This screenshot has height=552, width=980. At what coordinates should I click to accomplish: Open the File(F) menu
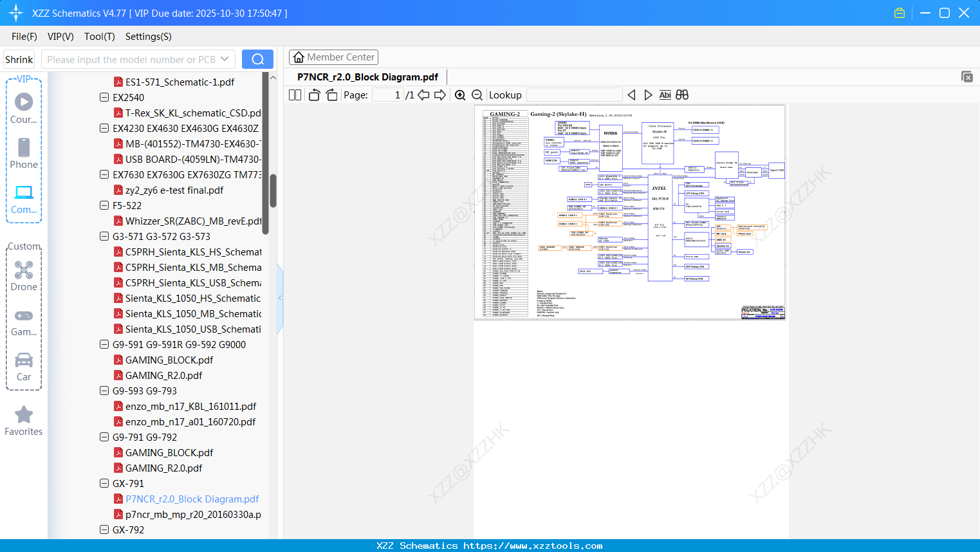pos(24,37)
